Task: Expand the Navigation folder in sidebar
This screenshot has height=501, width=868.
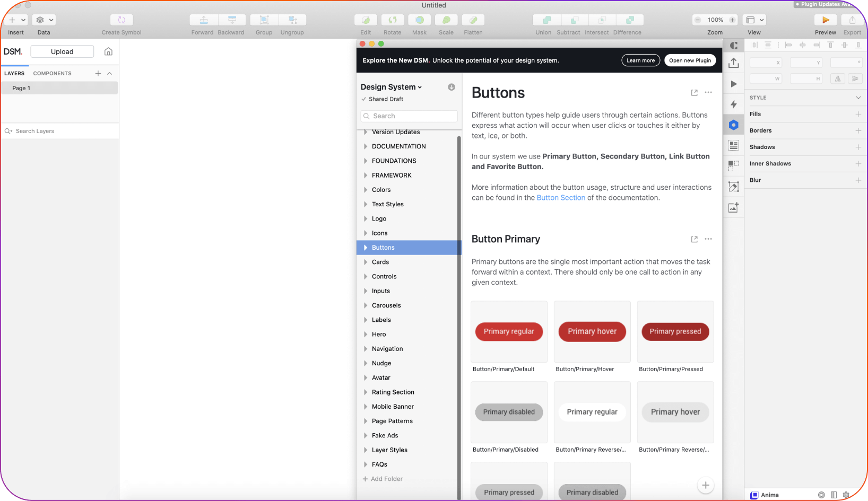Action: click(x=366, y=349)
